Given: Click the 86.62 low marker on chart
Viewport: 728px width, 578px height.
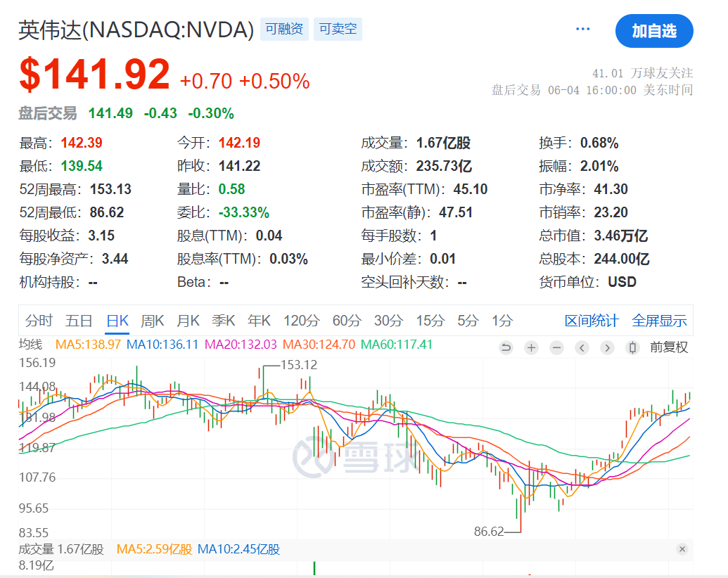Looking at the screenshot, I should click(489, 531).
